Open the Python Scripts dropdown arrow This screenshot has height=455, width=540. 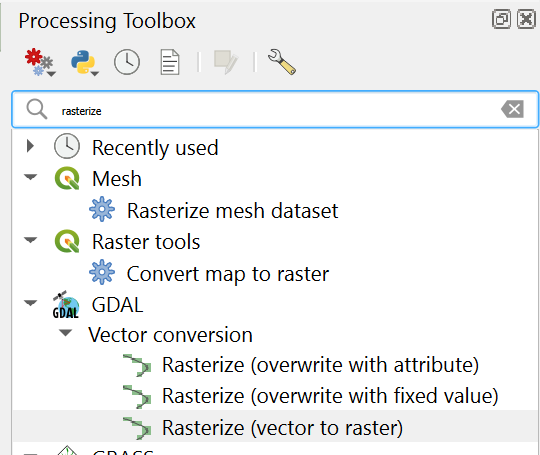pos(95,73)
